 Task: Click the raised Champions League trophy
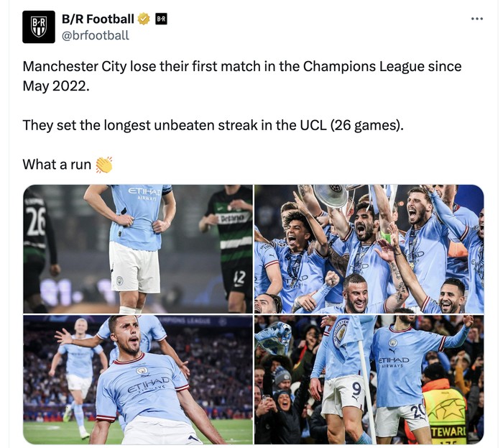332,194
